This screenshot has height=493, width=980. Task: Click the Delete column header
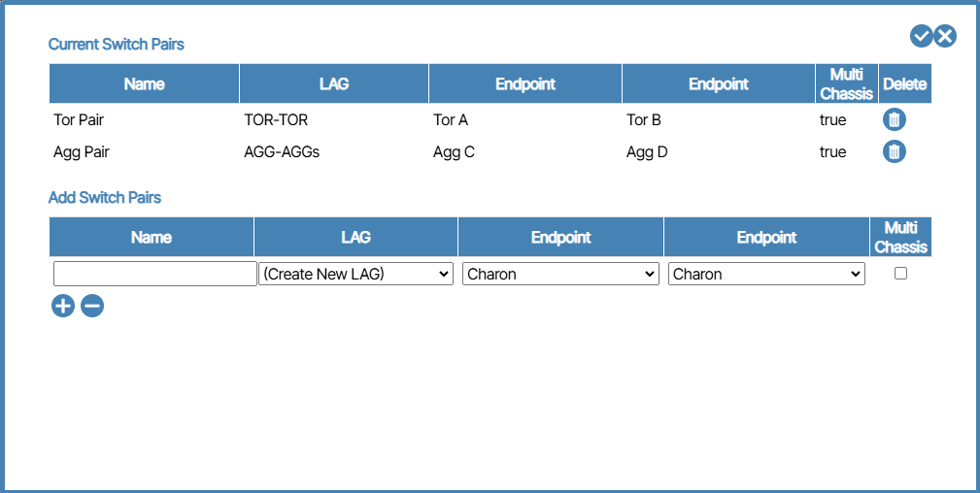(x=904, y=83)
